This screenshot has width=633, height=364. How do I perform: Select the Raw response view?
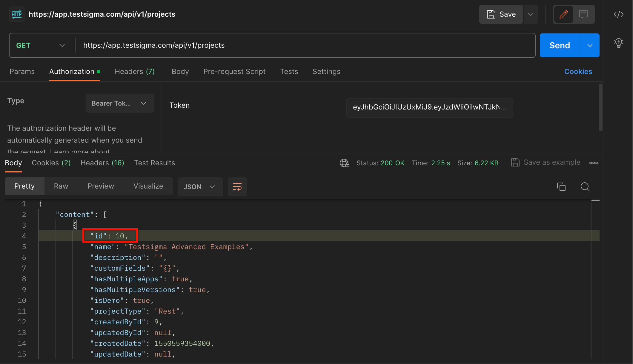point(61,186)
